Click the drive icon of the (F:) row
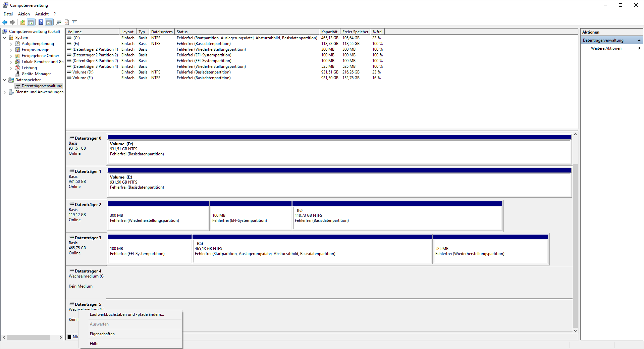The image size is (644, 349). [69, 44]
